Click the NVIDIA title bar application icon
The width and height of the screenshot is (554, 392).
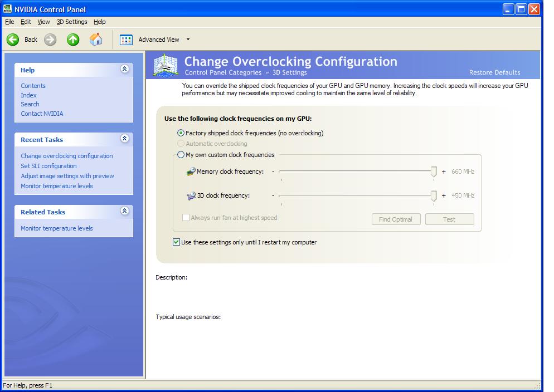[7, 9]
